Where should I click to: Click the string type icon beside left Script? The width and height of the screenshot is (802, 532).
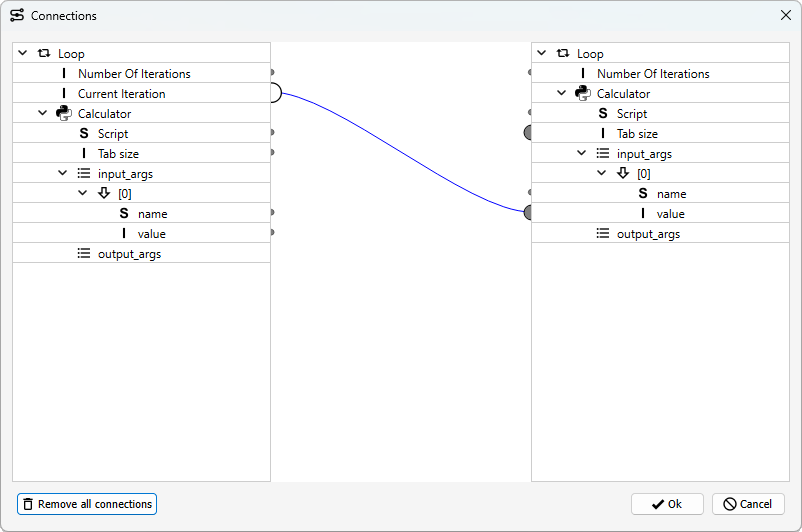pos(84,134)
